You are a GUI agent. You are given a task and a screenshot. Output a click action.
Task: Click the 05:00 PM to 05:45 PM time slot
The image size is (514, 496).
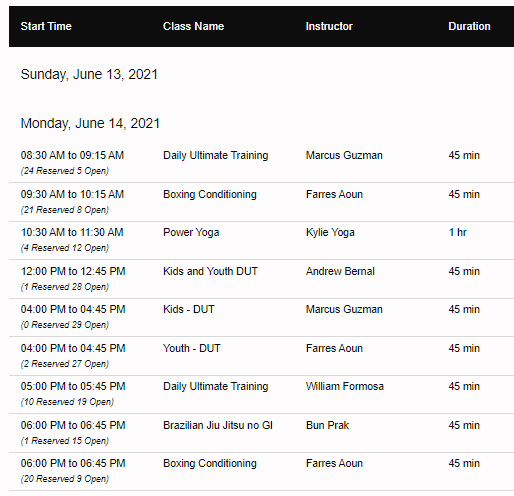73,386
